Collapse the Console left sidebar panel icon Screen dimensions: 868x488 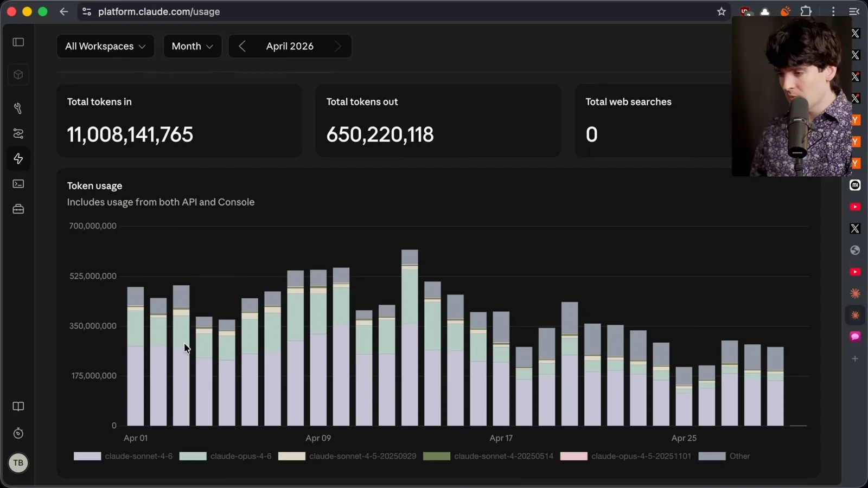coord(18,42)
